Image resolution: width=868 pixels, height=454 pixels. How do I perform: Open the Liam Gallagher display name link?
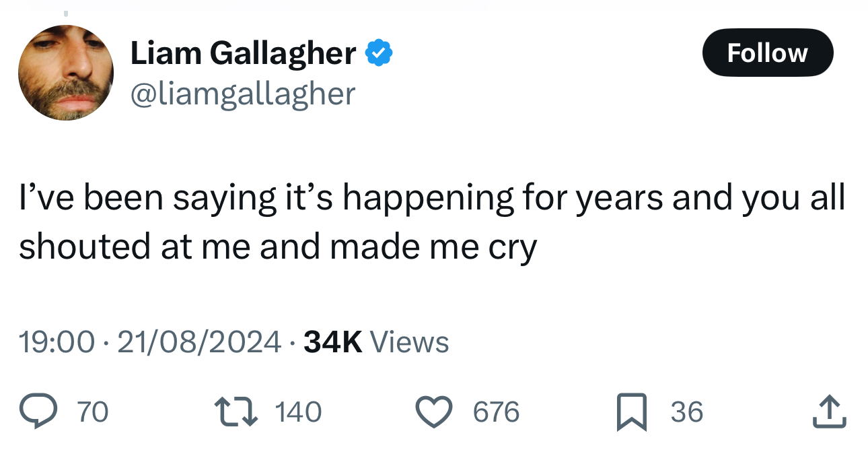click(243, 53)
